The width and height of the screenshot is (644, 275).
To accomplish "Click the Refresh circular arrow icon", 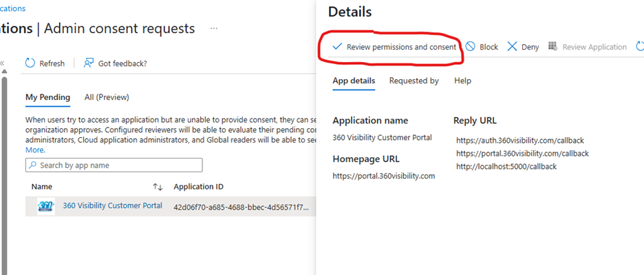I will (x=30, y=63).
